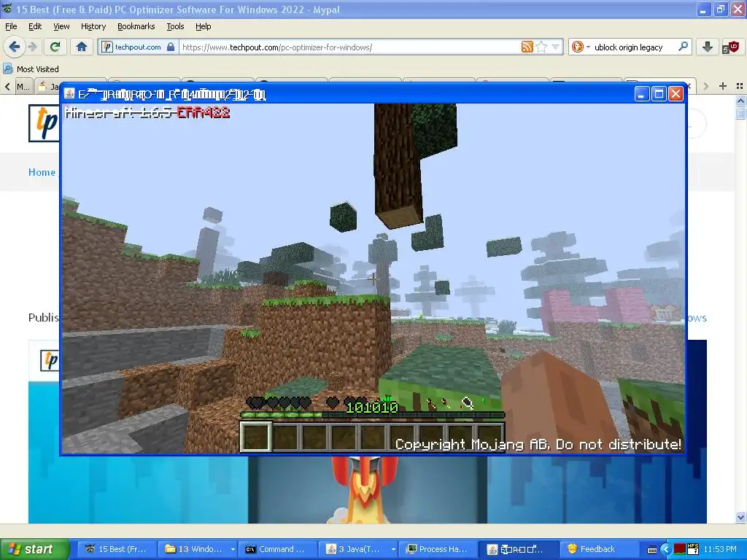The image size is (747, 560).
Task: Select the first Minecraft hotbar slot
Action: [x=256, y=437]
